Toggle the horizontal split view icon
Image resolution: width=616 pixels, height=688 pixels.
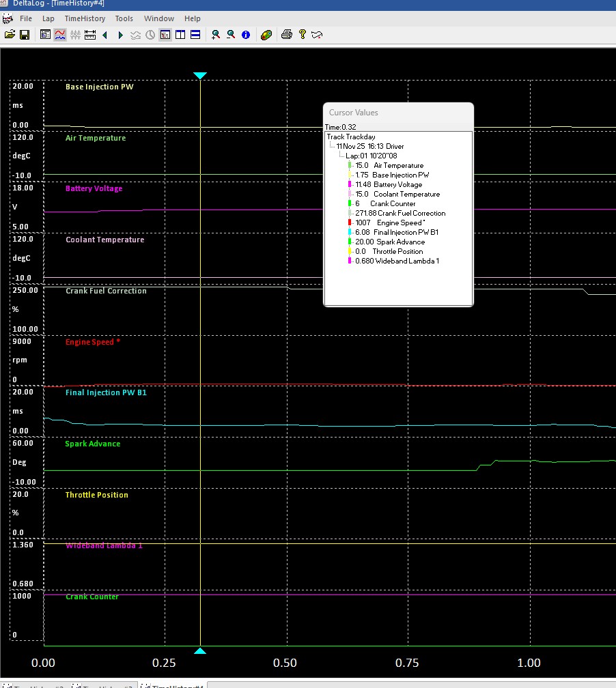coord(195,34)
